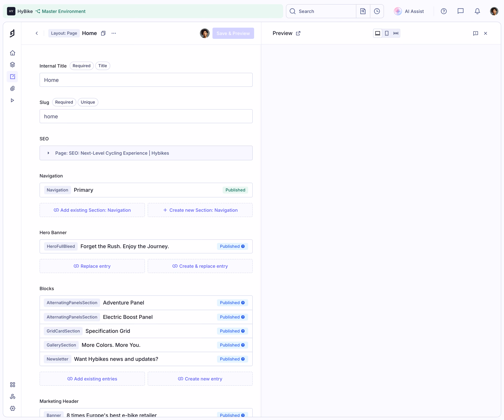Click Add existing entries under Blocks

click(92, 379)
